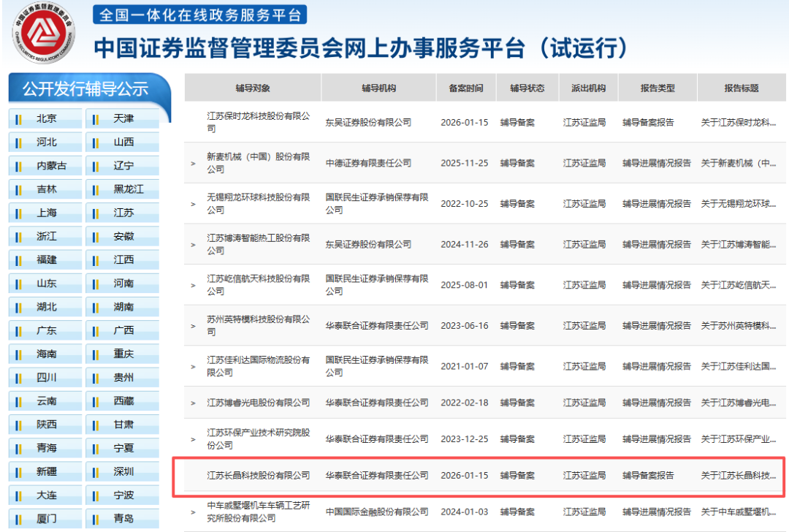
Task: Select 河北 region
Action: (x=45, y=142)
